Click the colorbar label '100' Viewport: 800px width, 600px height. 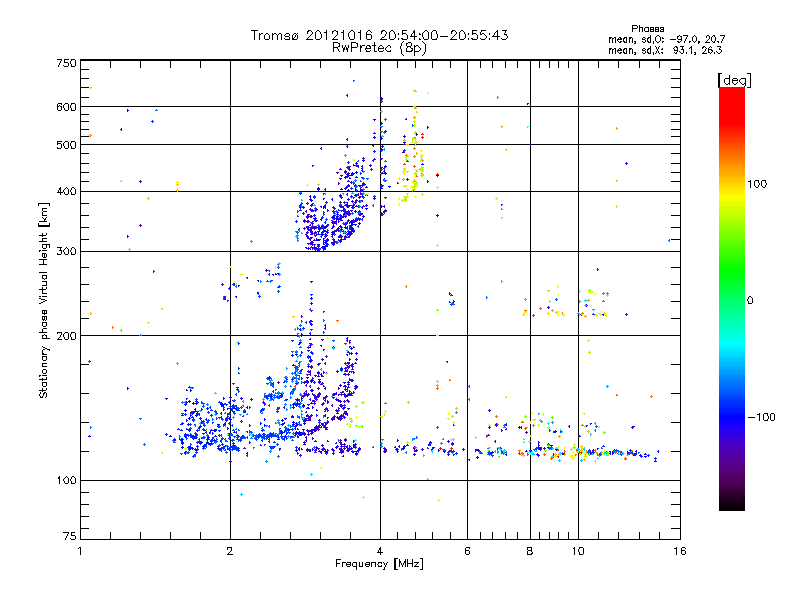(x=757, y=184)
